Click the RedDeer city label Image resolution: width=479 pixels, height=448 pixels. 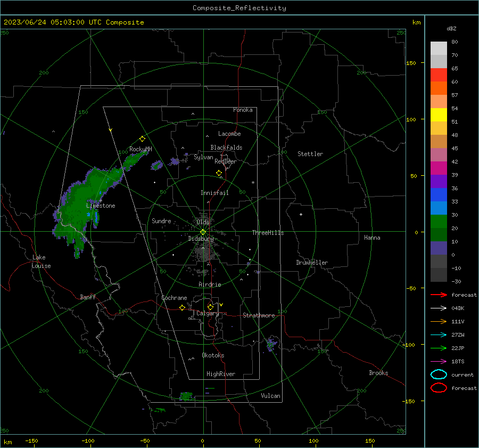point(226,161)
